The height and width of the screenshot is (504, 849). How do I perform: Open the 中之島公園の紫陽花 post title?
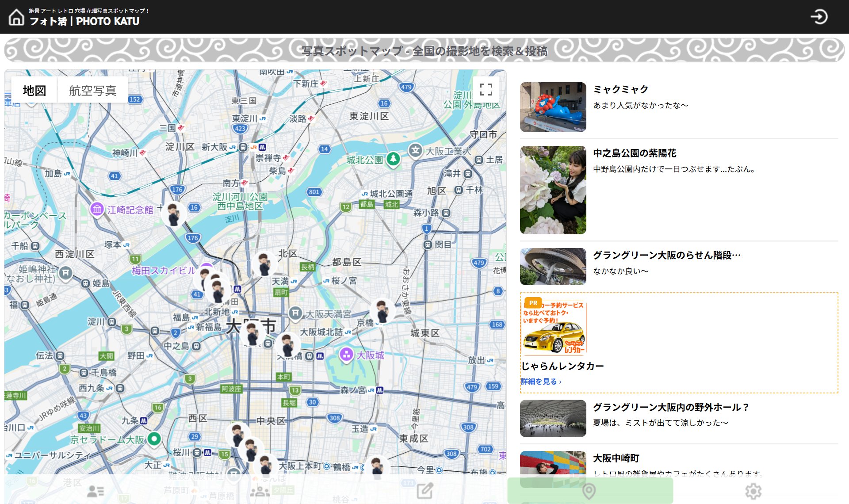[635, 153]
